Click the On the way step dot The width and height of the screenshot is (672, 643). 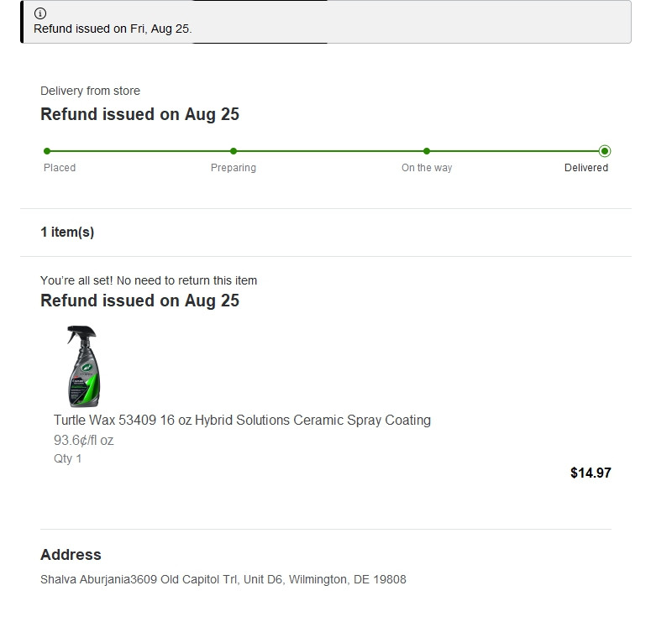coord(427,151)
